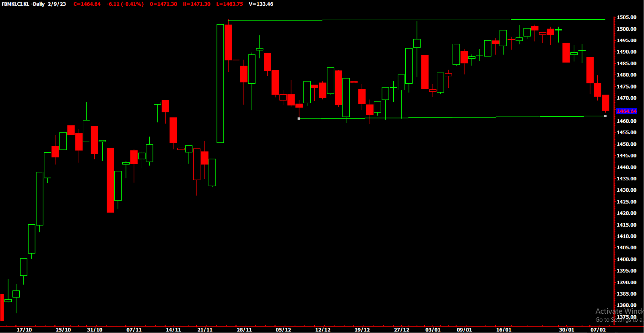This screenshot has height=333, width=644.
Task: Click the 14/11 date axis label
Action: pyautogui.click(x=173, y=330)
